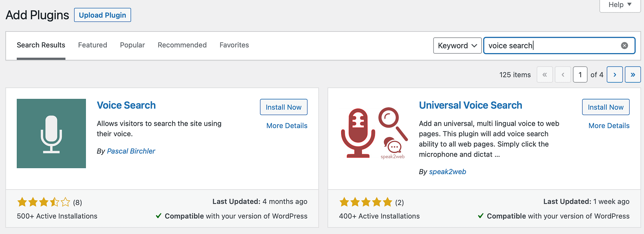Go to previous results page

click(x=563, y=75)
